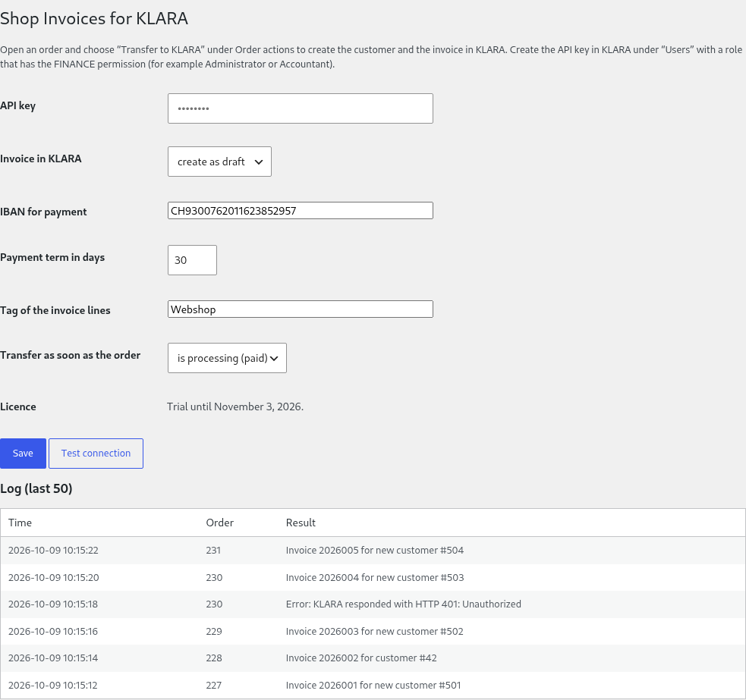746x700 pixels.
Task: Click the 'IBAN for payment' label
Action: pos(43,212)
